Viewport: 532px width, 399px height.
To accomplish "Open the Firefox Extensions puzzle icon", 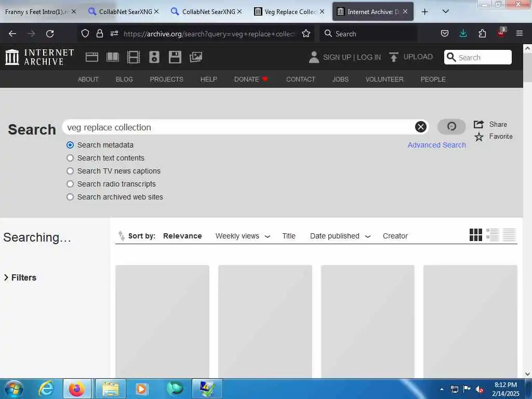I will [x=482, y=34].
